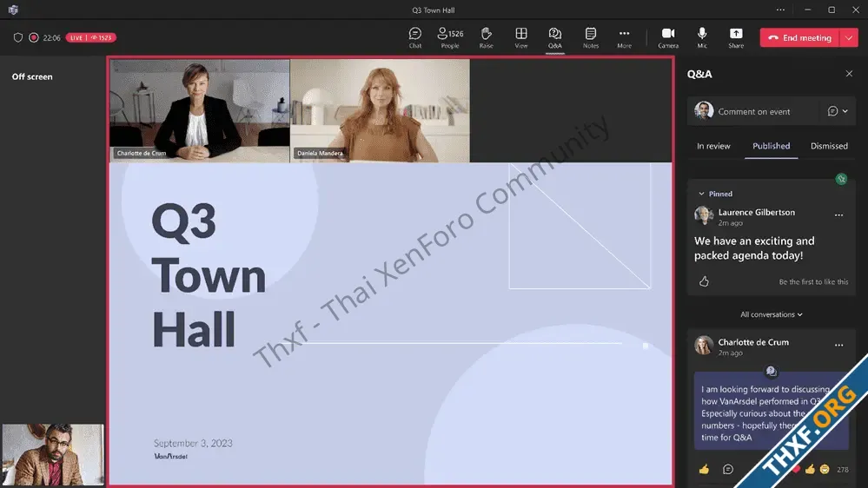Open title bar ellipsis settings menu
The image size is (868, 488).
coord(780,10)
